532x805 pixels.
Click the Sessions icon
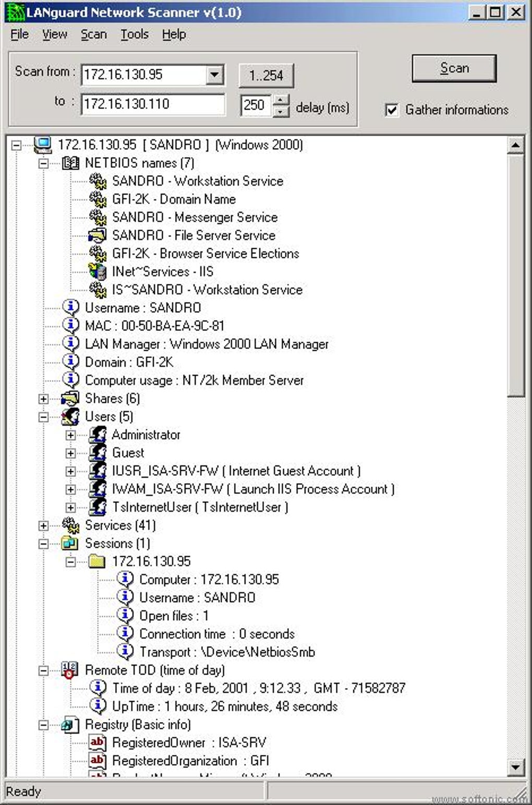point(70,543)
